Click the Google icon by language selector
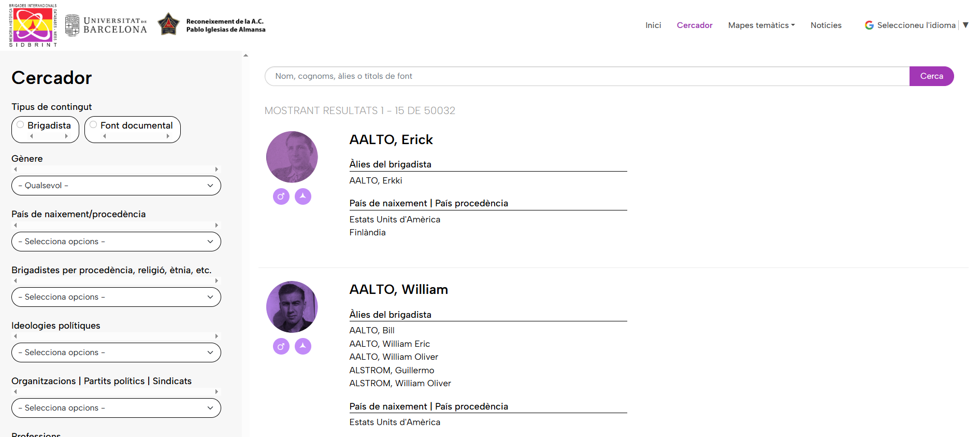The width and height of the screenshot is (980, 437). click(x=869, y=25)
